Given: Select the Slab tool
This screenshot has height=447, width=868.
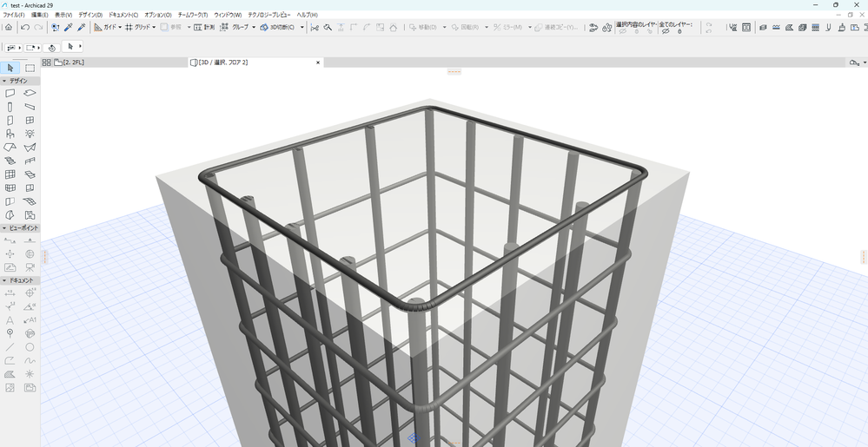Looking at the screenshot, I should (30, 94).
